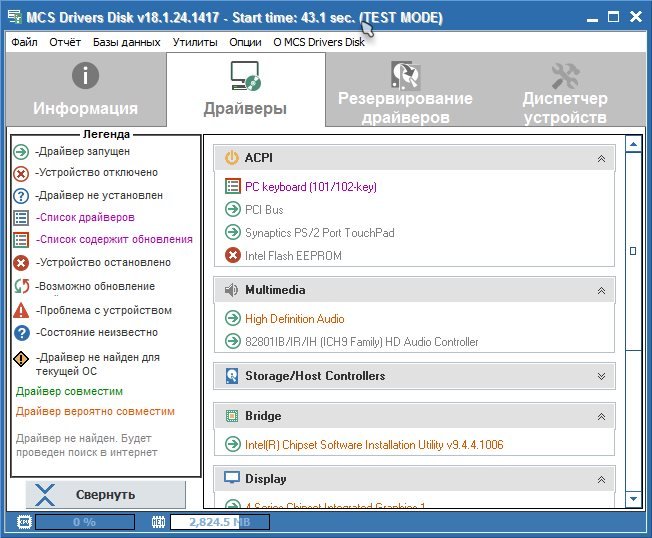Click the status icon beside Intel(R) Chipset Software
Screen dimensions: 652x538
(x=233, y=444)
